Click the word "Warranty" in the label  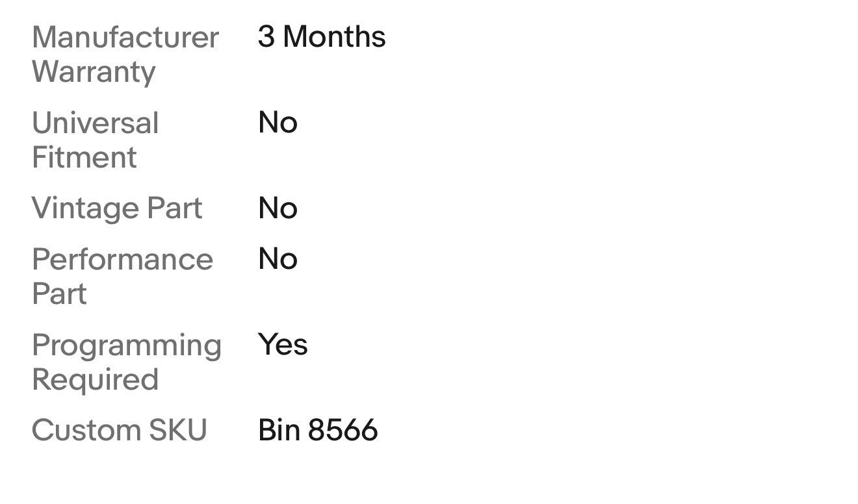[94, 71]
